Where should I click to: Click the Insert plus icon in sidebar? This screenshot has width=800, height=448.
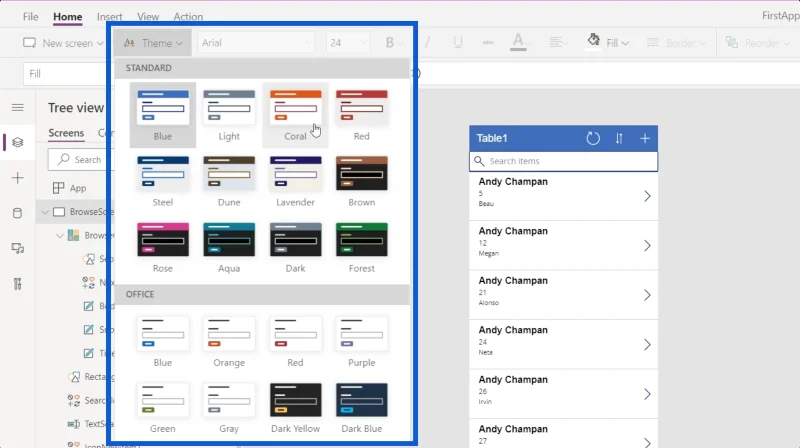pyautogui.click(x=18, y=178)
